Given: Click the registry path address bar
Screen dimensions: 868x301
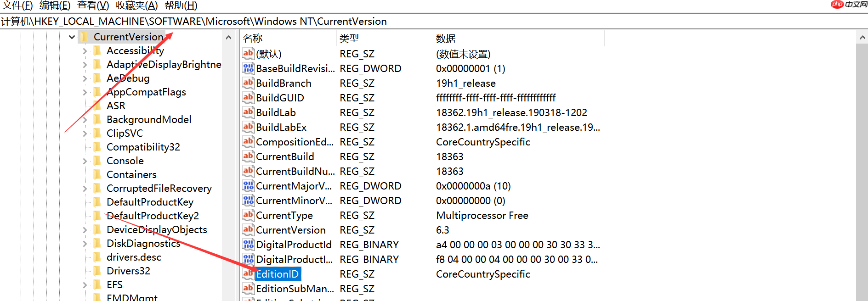Looking at the screenshot, I should click(434, 22).
